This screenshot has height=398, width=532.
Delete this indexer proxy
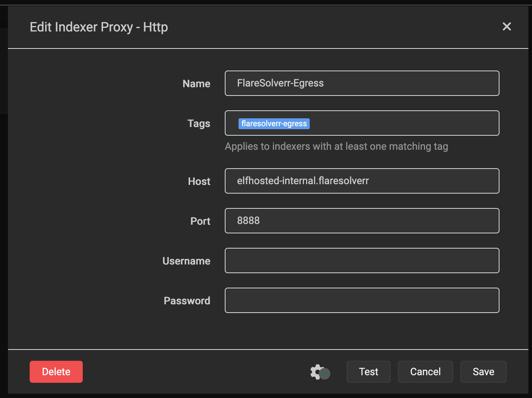pyautogui.click(x=56, y=372)
